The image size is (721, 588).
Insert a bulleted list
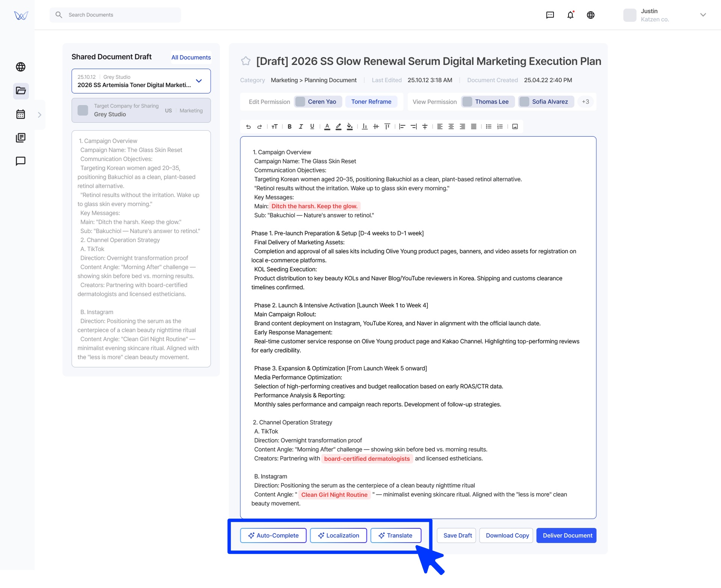pyautogui.click(x=489, y=127)
